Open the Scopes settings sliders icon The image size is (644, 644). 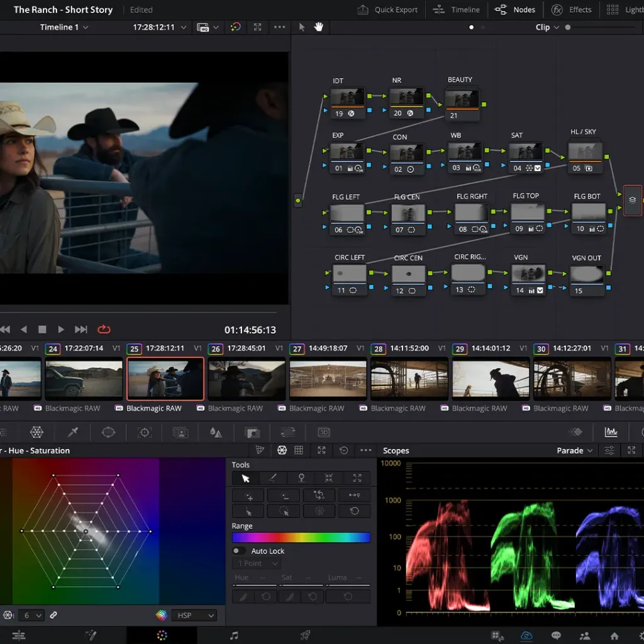click(609, 450)
